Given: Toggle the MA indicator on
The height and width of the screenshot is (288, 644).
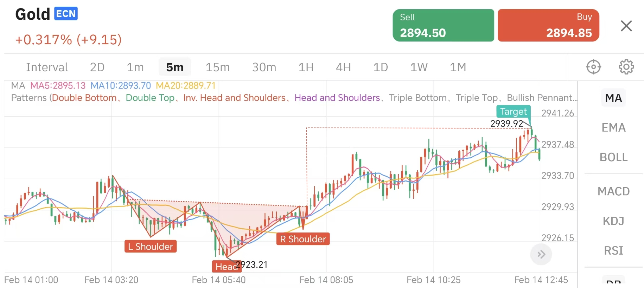Looking at the screenshot, I should point(613,98).
